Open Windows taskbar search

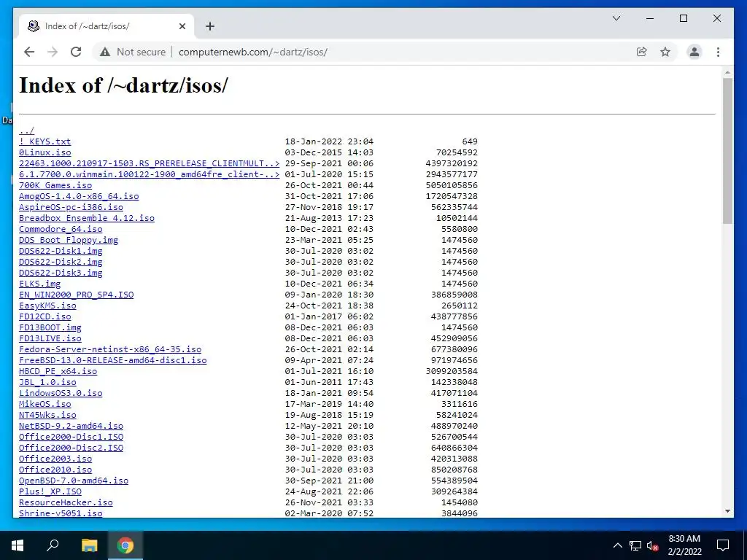[x=53, y=545]
